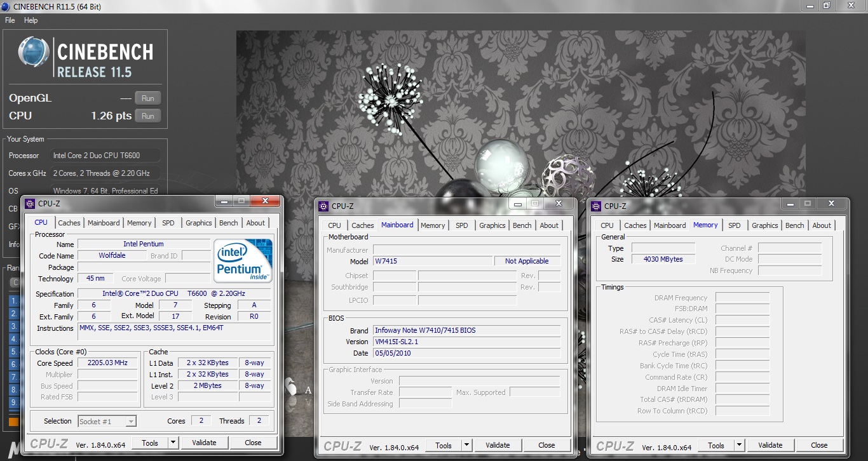Click the Cinebench title bar app icon
Viewport: 868px width, 461px height.
(x=6, y=6)
